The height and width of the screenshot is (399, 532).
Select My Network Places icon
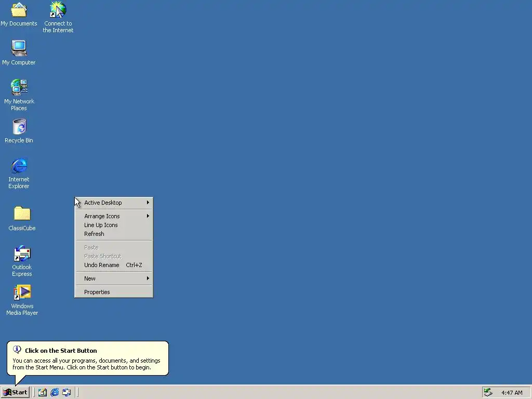pyautogui.click(x=19, y=87)
